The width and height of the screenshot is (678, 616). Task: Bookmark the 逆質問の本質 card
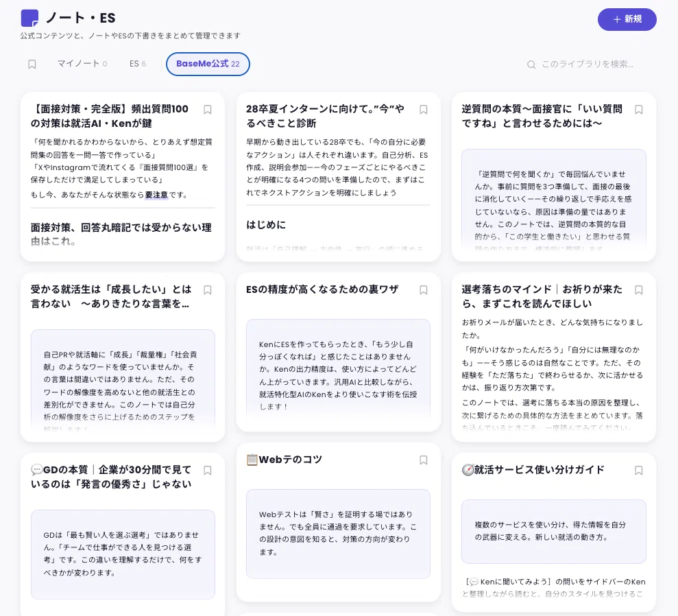639,110
